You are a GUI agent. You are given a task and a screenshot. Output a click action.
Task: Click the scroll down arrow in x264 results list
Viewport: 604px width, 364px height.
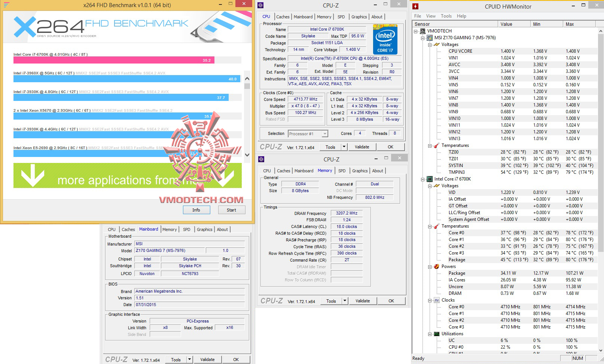[x=247, y=155]
